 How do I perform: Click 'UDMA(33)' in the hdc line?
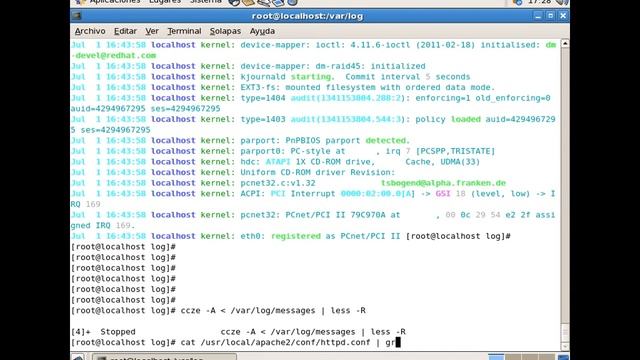tap(460, 162)
